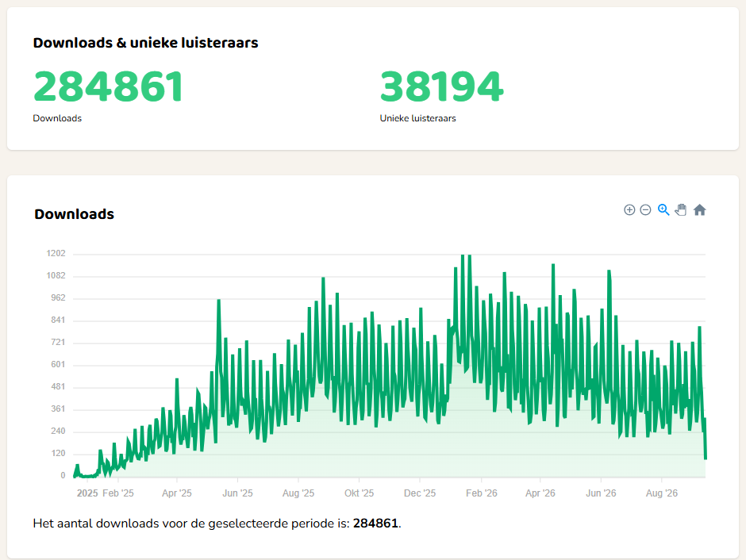Click the y-axis label 481

[58, 387]
